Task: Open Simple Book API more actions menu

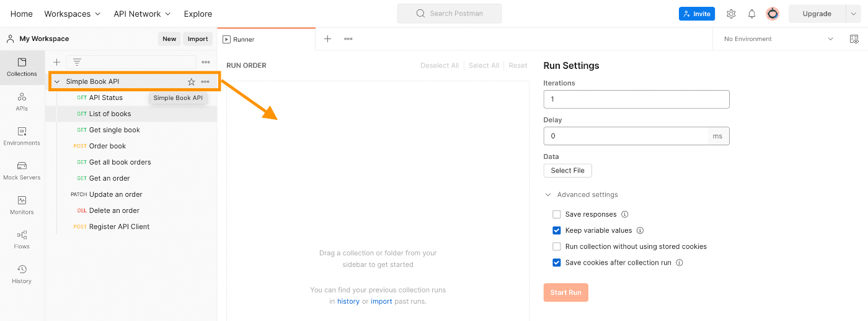Action: click(x=205, y=81)
